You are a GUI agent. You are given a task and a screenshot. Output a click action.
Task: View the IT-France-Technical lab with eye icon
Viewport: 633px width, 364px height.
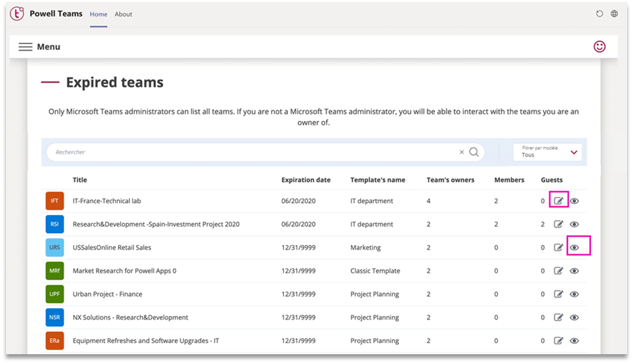(x=574, y=201)
